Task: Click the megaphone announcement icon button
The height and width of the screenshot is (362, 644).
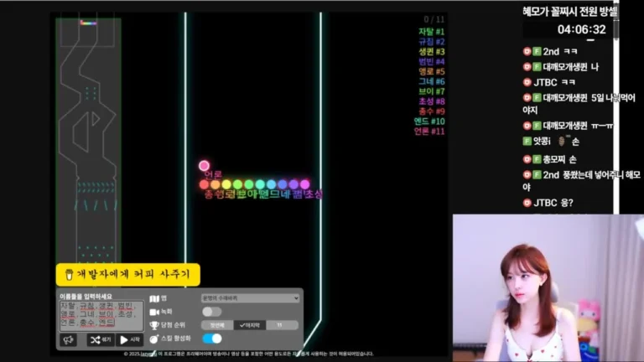Action: [x=69, y=340]
